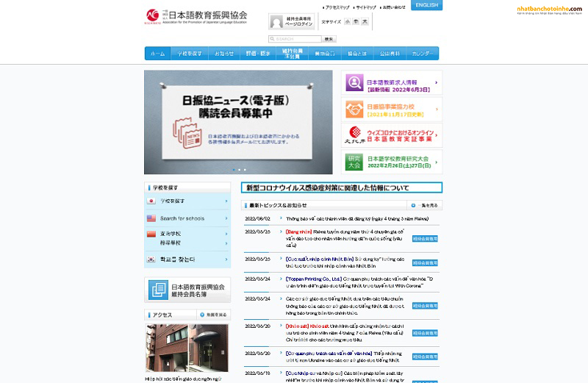Open the 新型コロナウイルス感染症対策 information banner

pyautogui.click(x=342, y=187)
